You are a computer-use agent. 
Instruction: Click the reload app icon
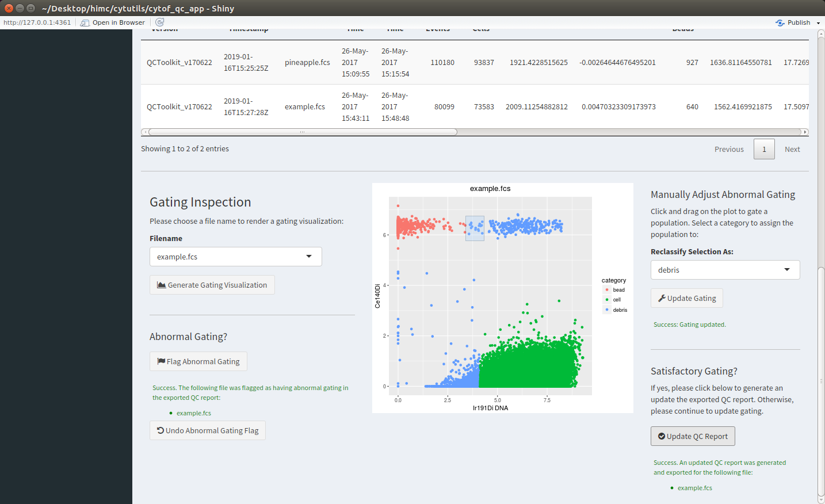(160, 22)
